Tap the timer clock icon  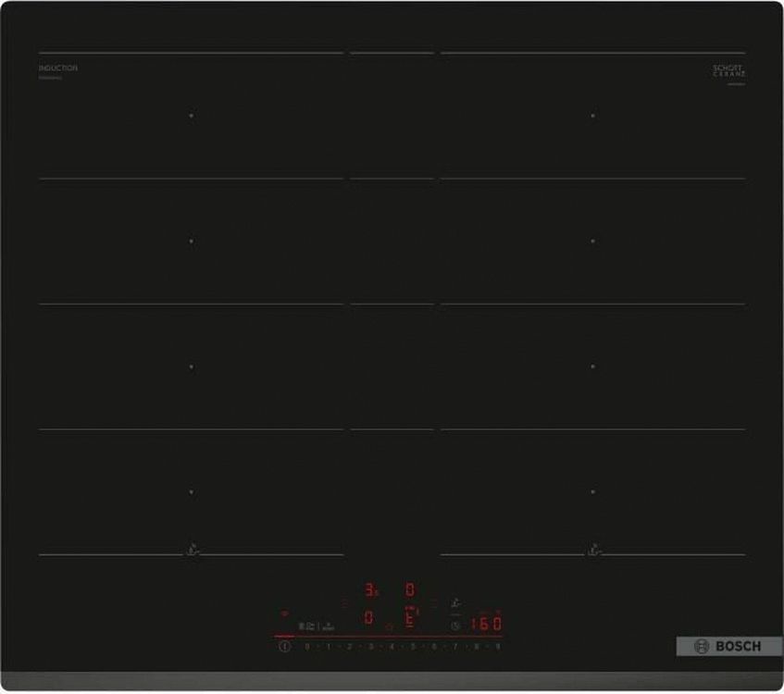[x=454, y=626]
